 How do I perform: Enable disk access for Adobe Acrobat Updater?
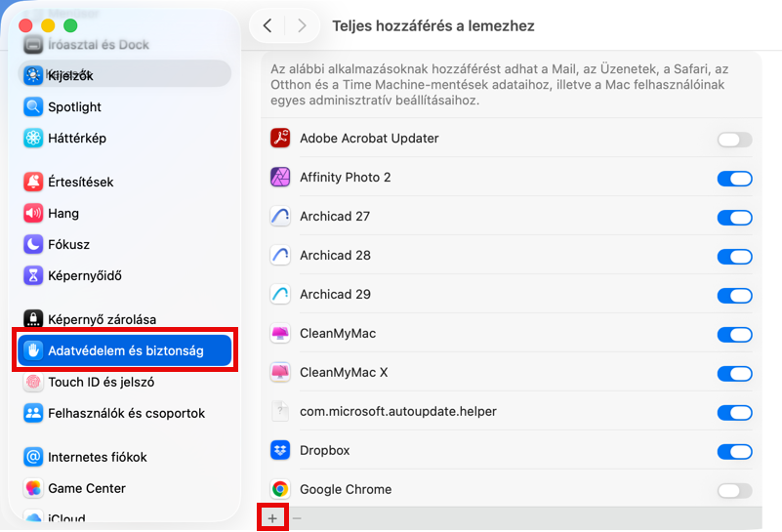734,140
